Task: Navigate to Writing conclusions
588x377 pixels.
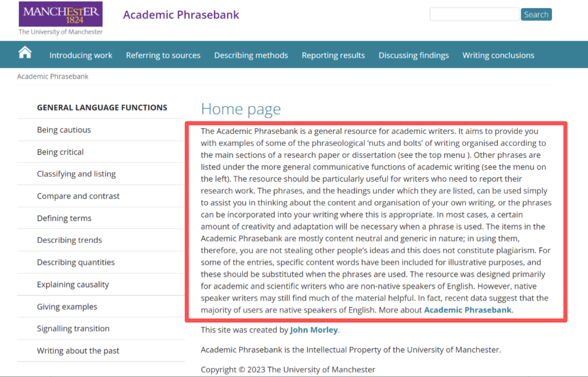Action: tap(498, 55)
